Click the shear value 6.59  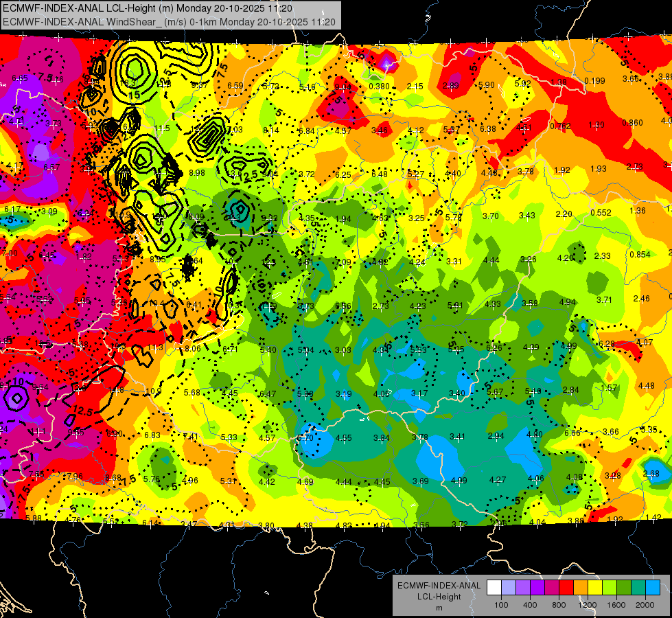(235, 86)
